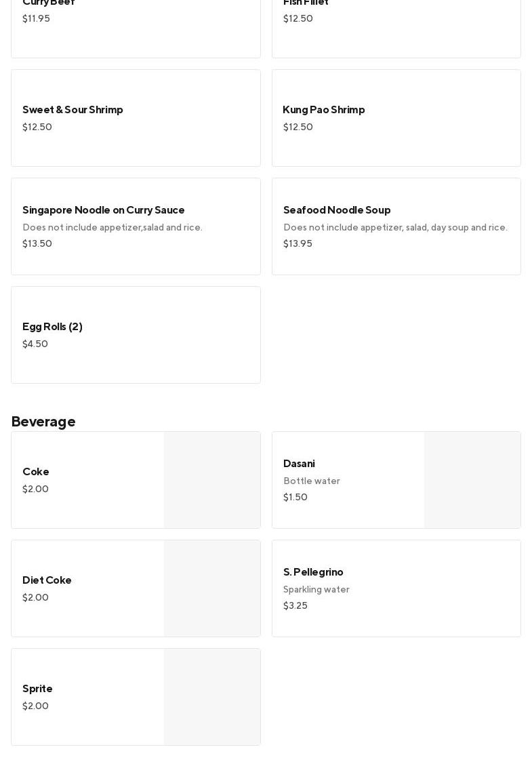Click the Sprite beverage name
The height and width of the screenshot is (762, 532).
pyautogui.click(x=37, y=689)
